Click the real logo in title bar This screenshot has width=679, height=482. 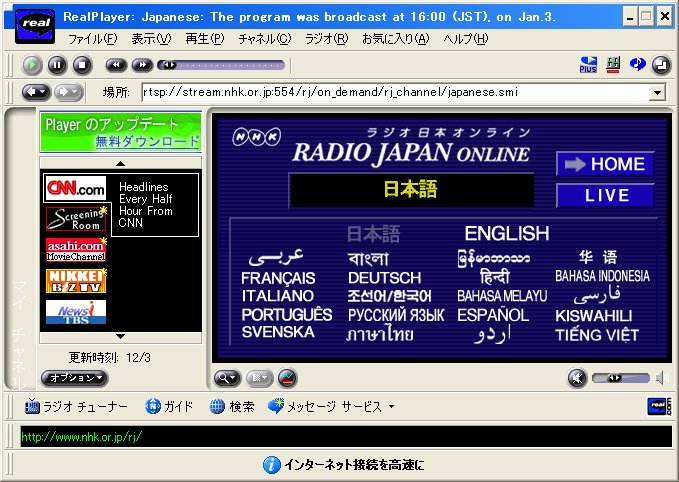(35, 26)
